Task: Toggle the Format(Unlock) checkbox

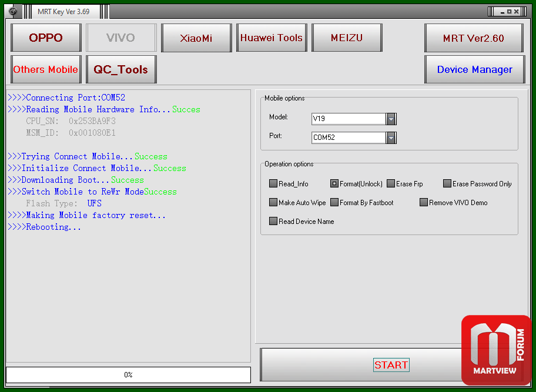Action: click(334, 183)
